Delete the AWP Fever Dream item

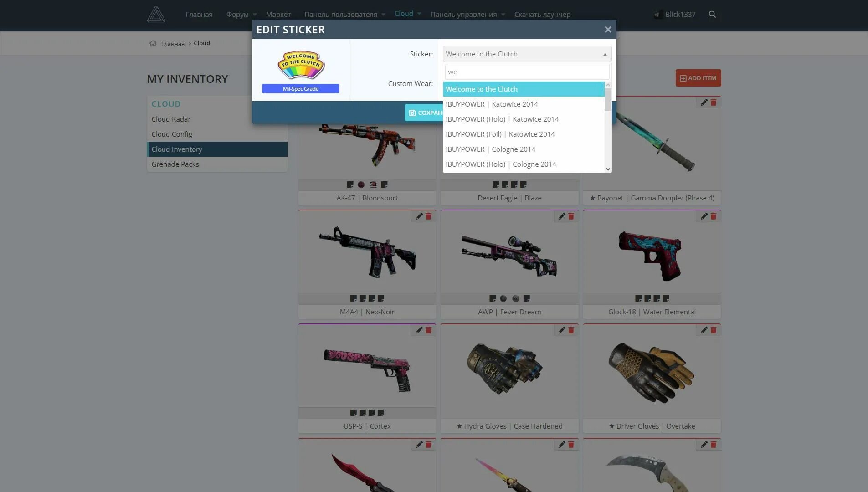coord(571,216)
